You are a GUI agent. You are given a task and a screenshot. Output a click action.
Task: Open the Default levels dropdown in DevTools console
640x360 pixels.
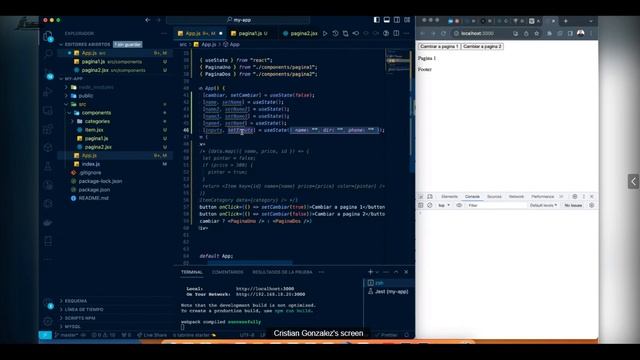(x=543, y=205)
